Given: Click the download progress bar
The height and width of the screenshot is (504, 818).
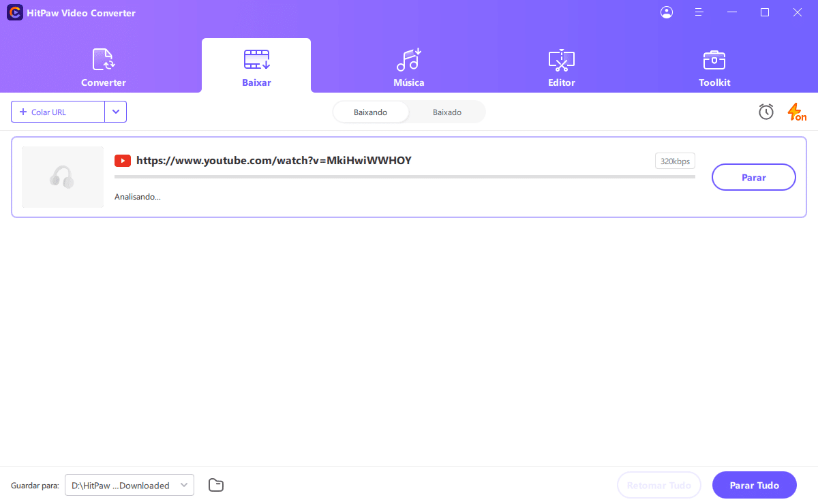Looking at the screenshot, I should click(x=405, y=176).
